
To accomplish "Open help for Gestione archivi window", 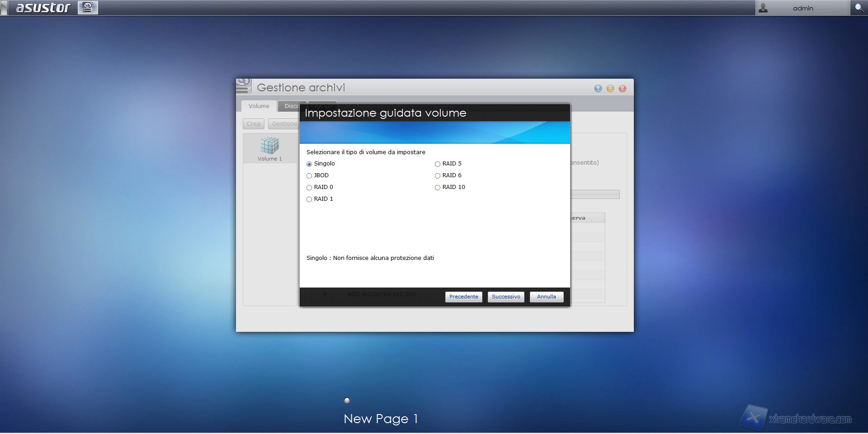I will pos(598,89).
